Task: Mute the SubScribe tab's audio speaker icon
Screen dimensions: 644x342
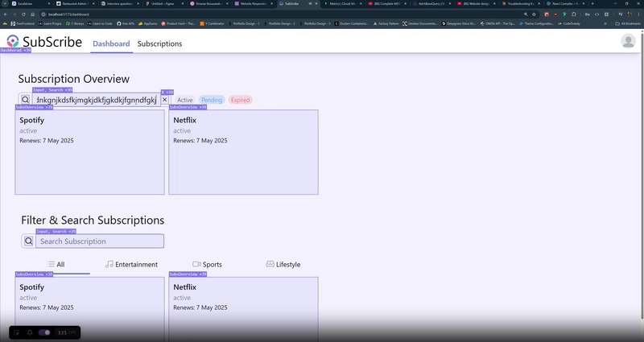Action: [x=310, y=4]
